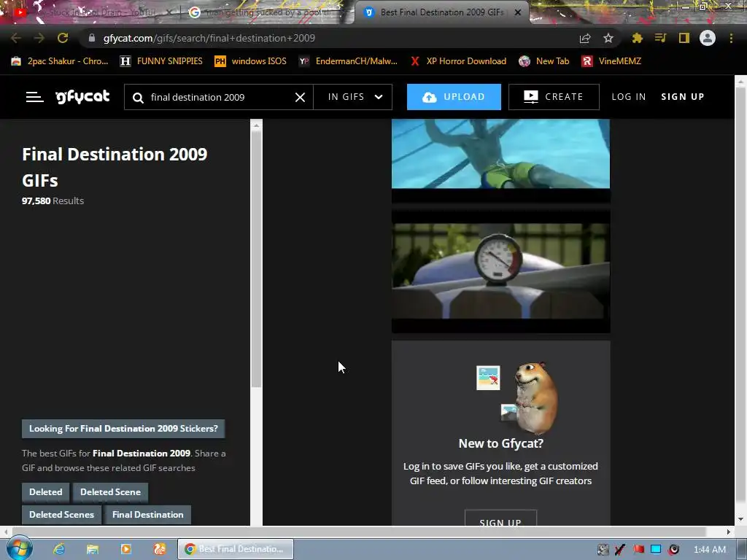Reload the page with the refresh icon
Screen dimensions: 747x560
(x=63, y=38)
